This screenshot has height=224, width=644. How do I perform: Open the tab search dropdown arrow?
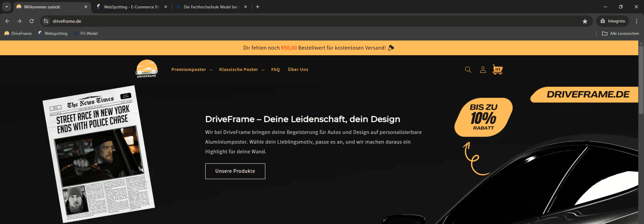[x=7, y=7]
